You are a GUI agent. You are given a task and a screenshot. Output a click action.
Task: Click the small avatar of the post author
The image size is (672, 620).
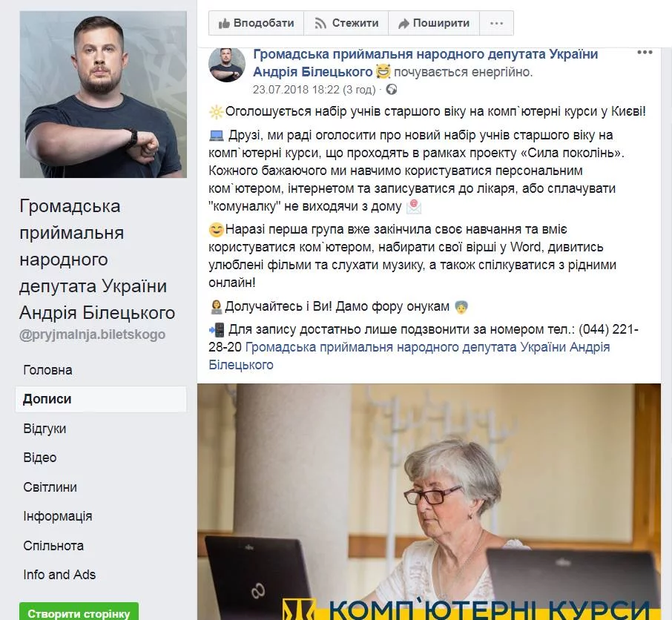[227, 65]
